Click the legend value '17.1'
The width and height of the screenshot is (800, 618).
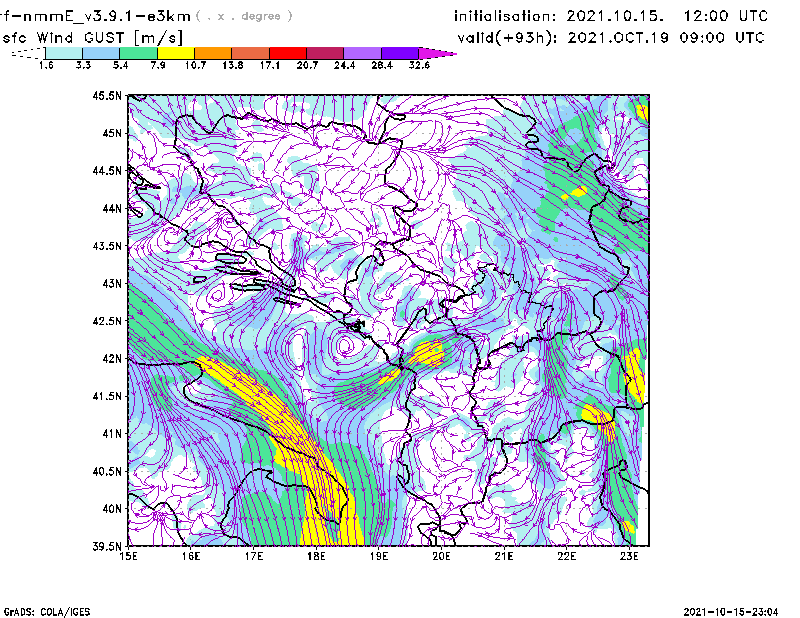click(270, 65)
